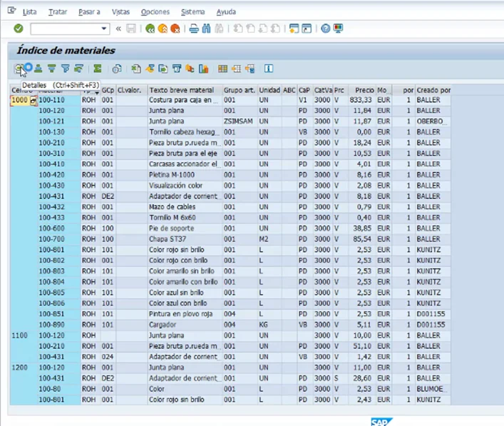
Task: Open the Pasar a menu
Action: [89, 12]
